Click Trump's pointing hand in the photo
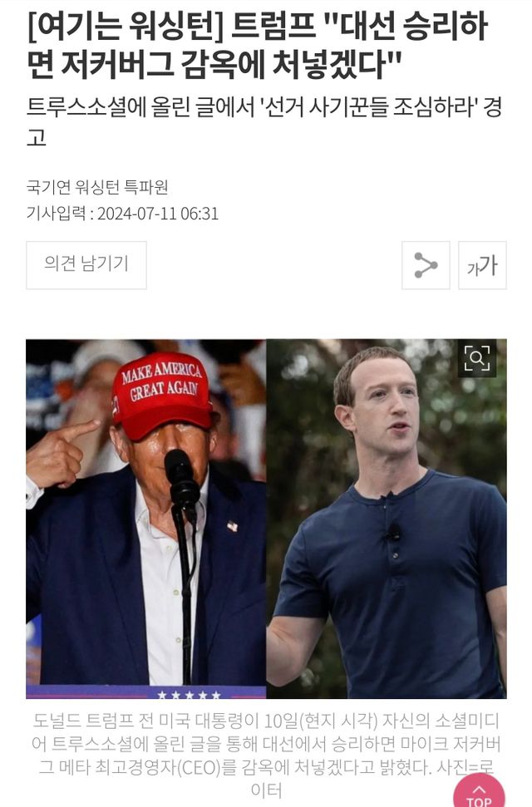The width and height of the screenshot is (532, 807). coord(61,453)
